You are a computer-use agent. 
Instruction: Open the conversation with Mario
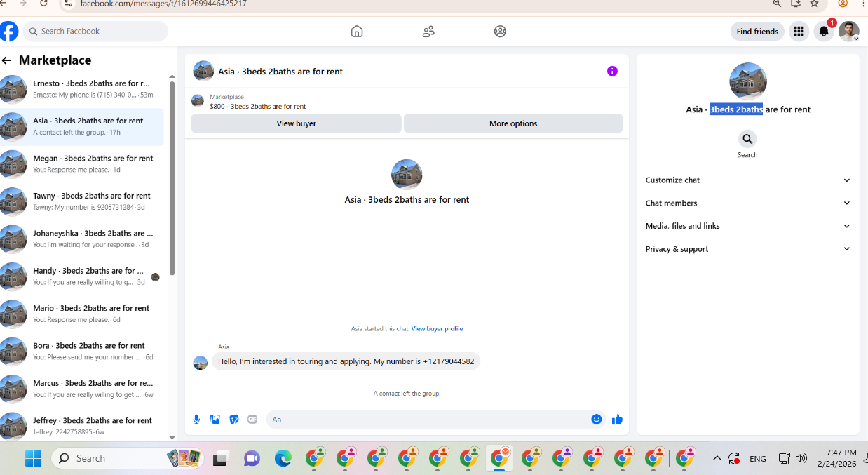click(83, 314)
